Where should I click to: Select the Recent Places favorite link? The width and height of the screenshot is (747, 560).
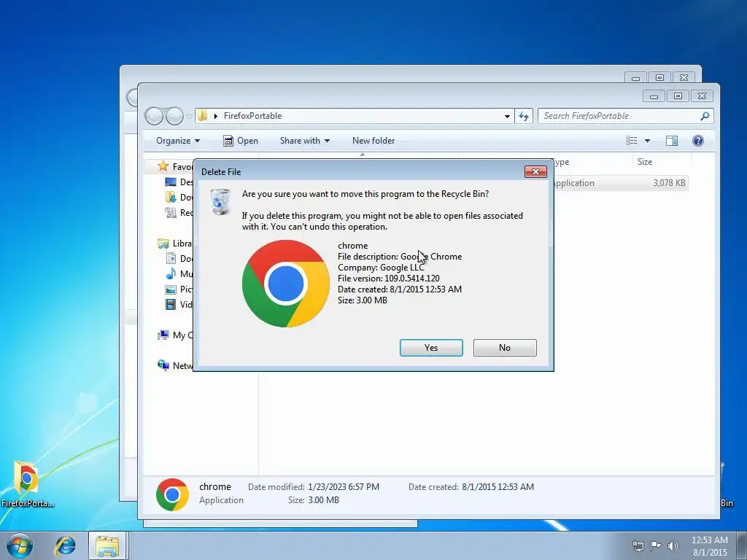click(179, 212)
